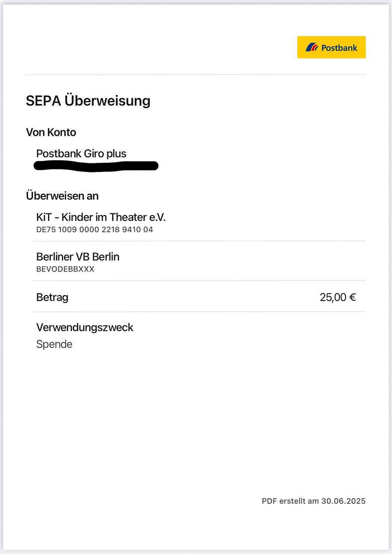Select recipient KiT - Kinder im Theater e.V.
Screen dimensions: 392x554
(101, 217)
